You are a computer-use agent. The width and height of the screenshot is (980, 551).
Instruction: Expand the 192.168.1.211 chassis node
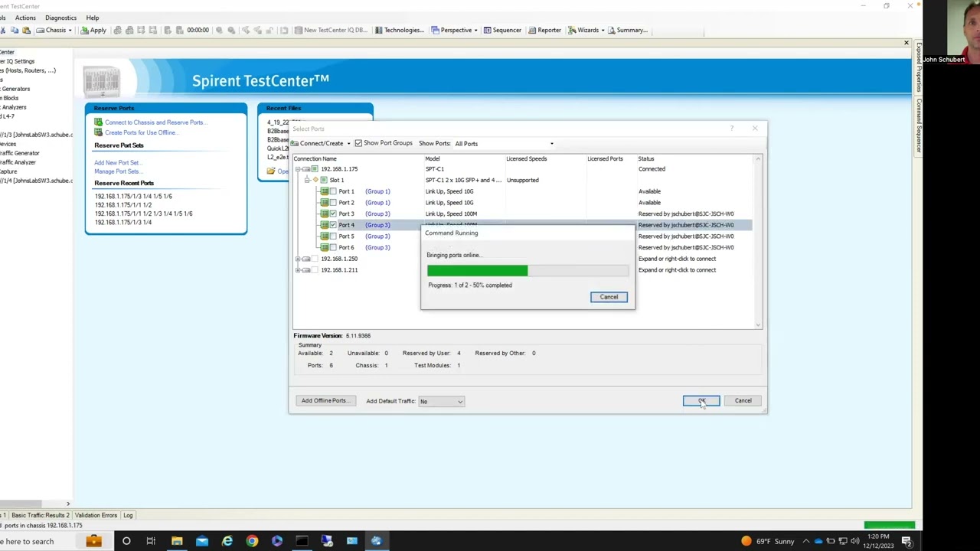click(x=298, y=270)
